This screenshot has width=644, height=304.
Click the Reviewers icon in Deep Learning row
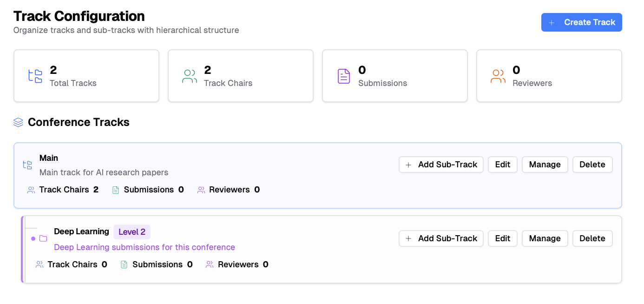coord(210,264)
